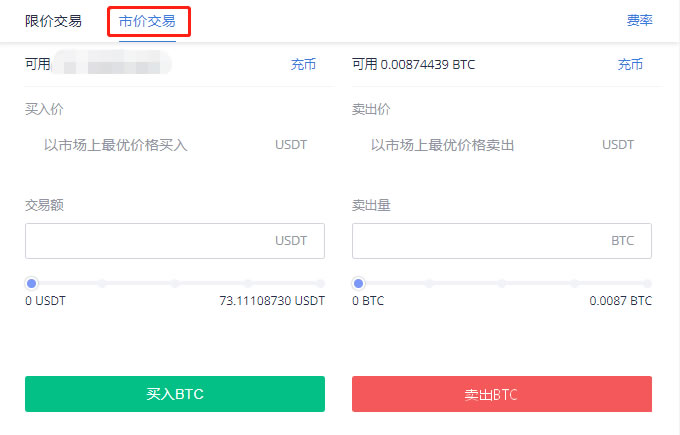
Task: Set buy slider to maximum 73.11108730 USDT
Action: pyautogui.click(x=320, y=283)
